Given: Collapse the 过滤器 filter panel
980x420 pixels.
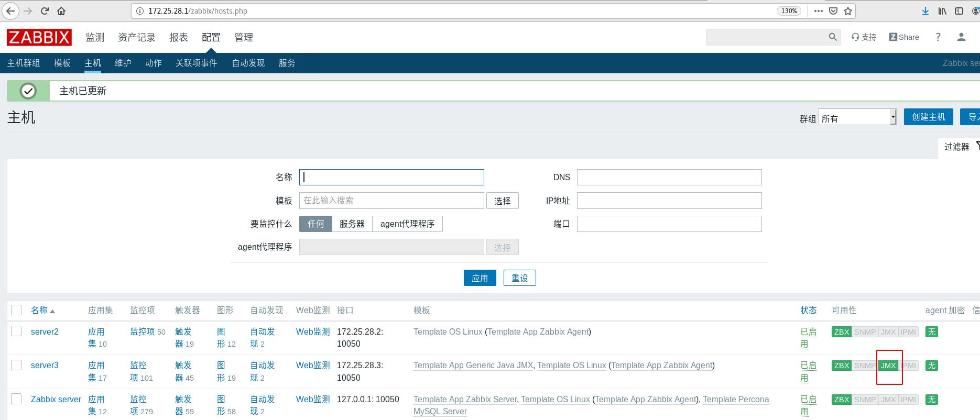Looking at the screenshot, I should click(x=959, y=147).
